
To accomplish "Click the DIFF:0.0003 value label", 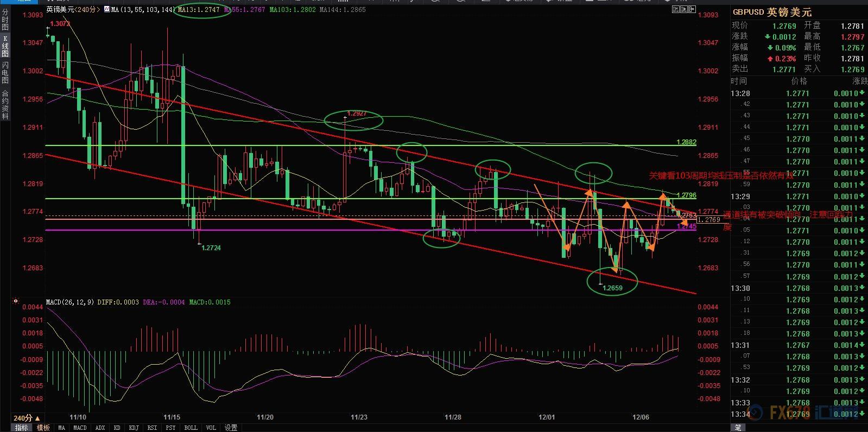I will coord(118,302).
